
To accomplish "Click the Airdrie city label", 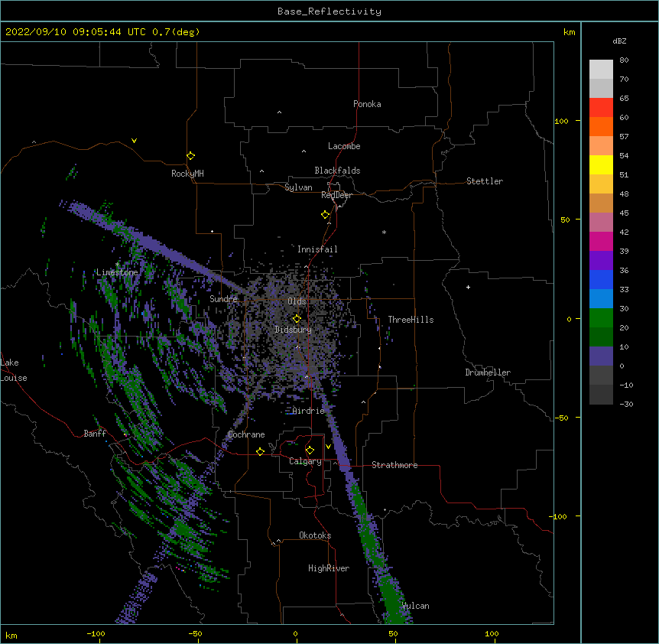I will [x=309, y=411].
